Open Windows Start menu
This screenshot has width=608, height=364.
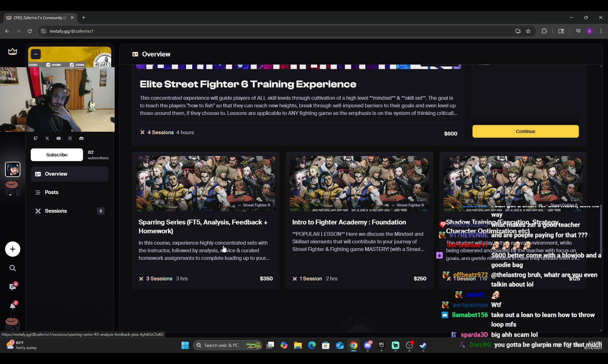pos(185,345)
